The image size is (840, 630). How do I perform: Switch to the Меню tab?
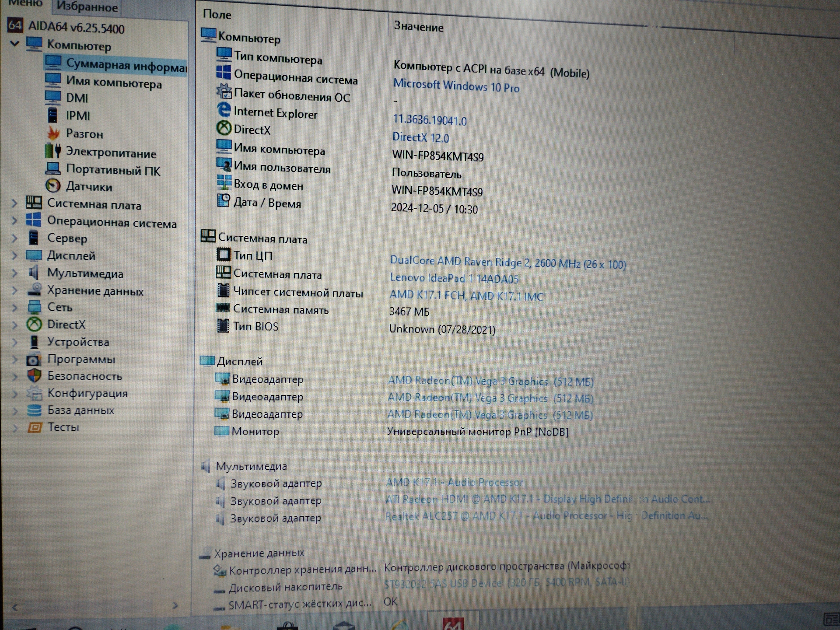click(25, 3)
